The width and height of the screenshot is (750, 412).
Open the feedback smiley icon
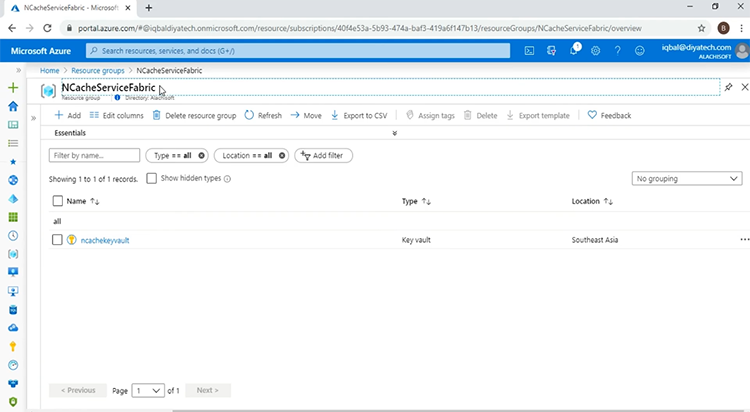640,51
